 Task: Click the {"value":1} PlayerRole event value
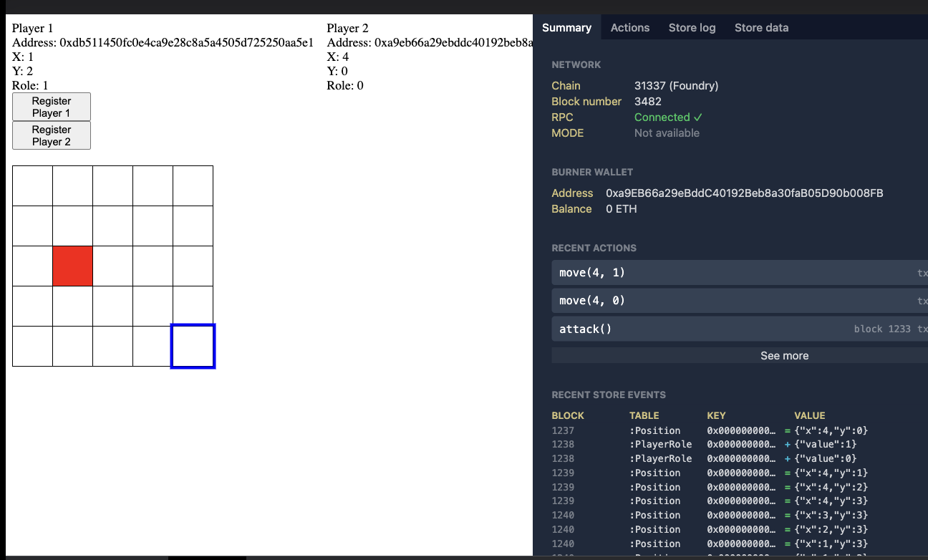click(x=826, y=445)
